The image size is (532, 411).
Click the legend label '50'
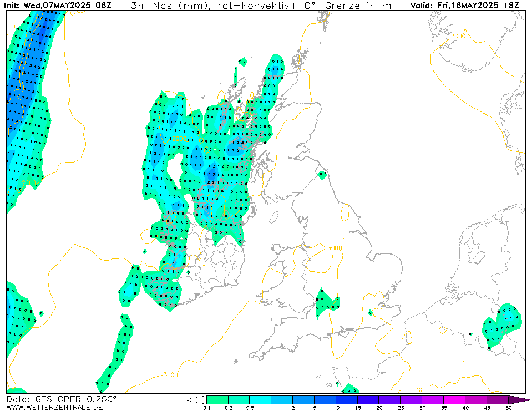coord(509,408)
